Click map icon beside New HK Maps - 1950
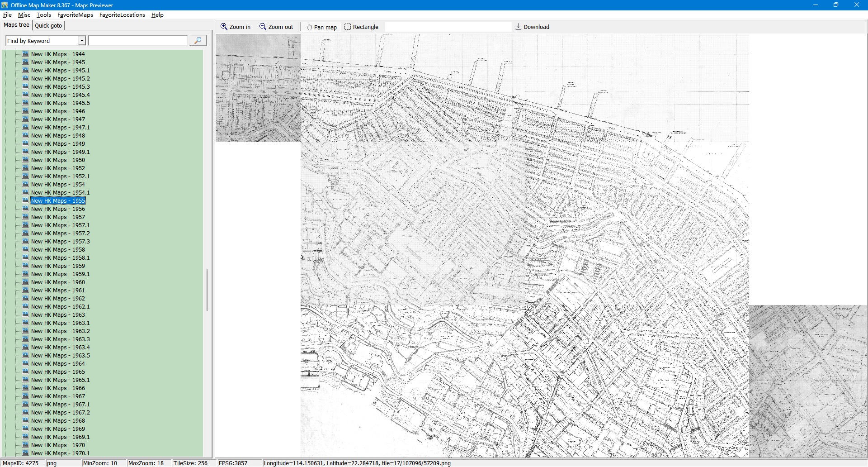 coord(25,160)
